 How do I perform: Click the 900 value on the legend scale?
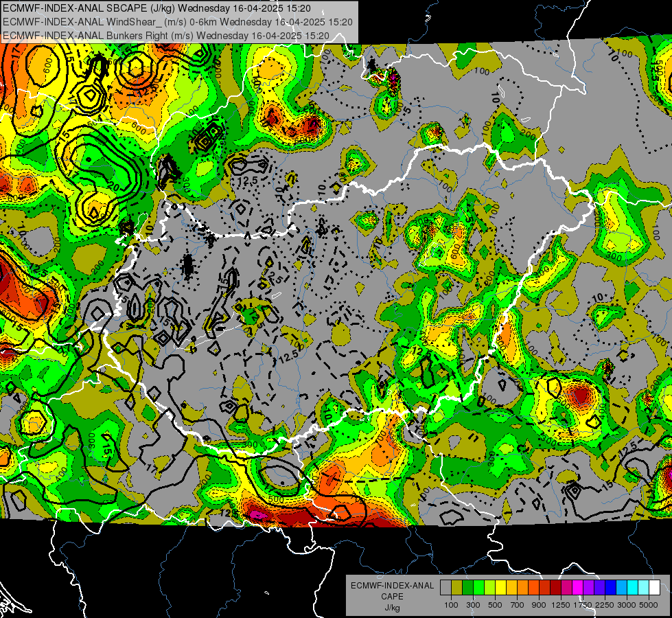[x=539, y=605]
